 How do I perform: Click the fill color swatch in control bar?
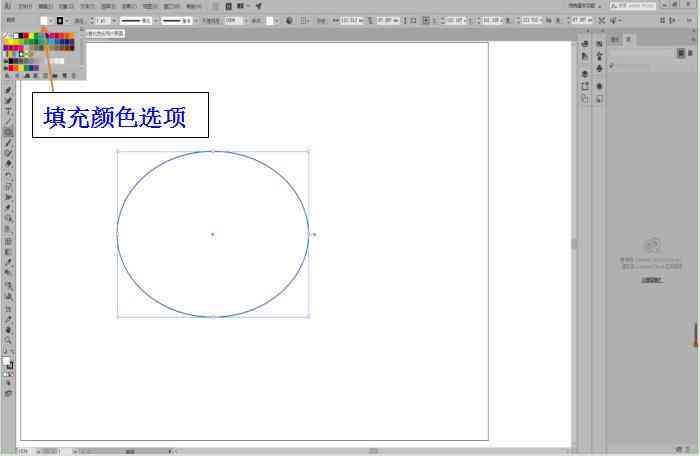point(44,21)
